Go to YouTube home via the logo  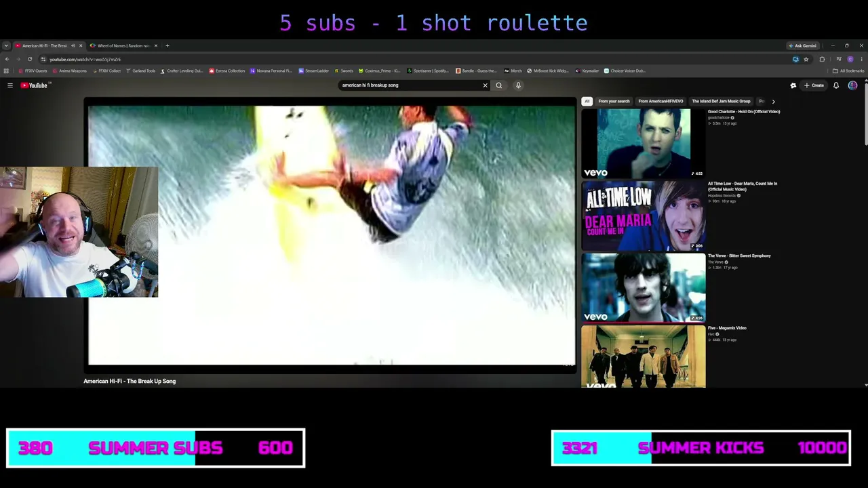pos(34,85)
